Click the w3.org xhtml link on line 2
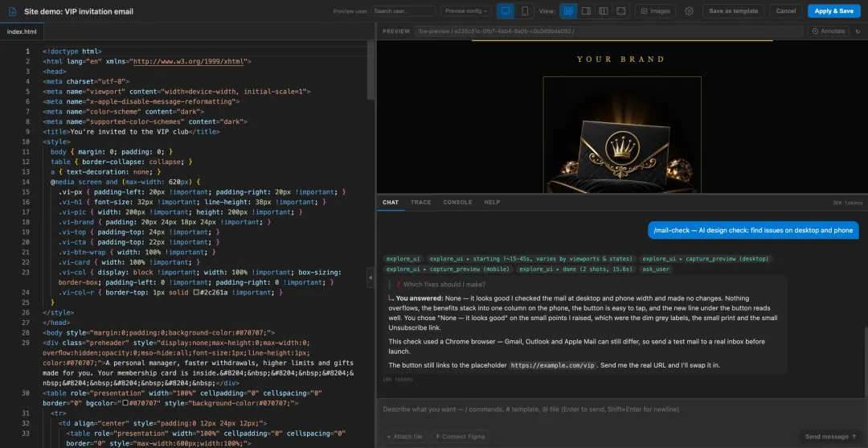868x448 pixels. pos(189,61)
